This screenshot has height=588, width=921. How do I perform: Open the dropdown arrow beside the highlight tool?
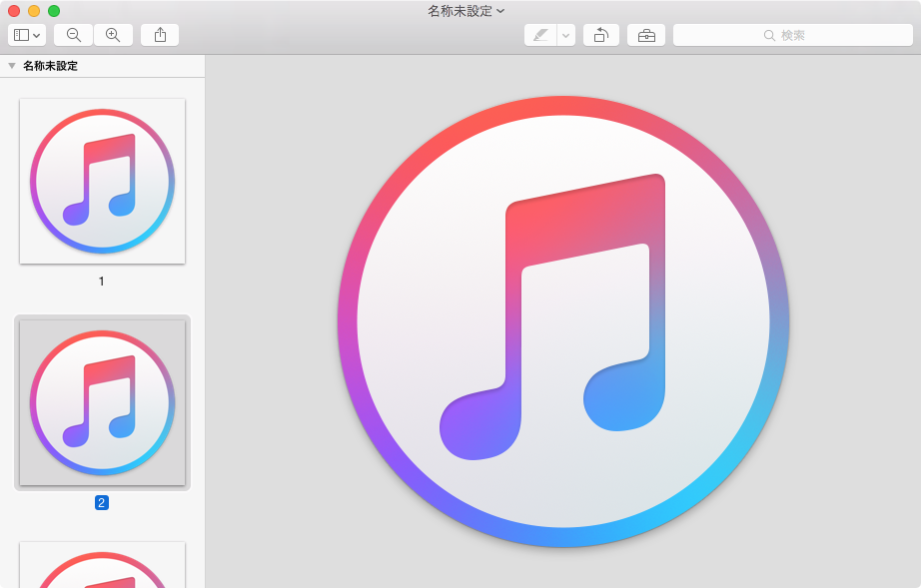point(565,35)
